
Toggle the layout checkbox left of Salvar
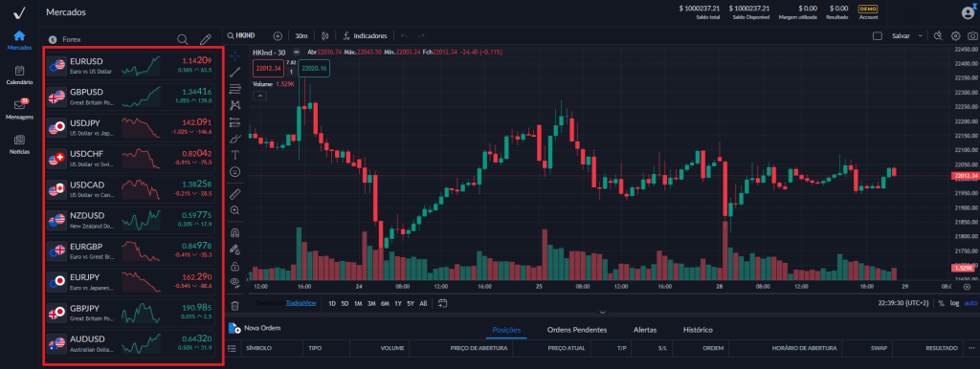(x=877, y=36)
